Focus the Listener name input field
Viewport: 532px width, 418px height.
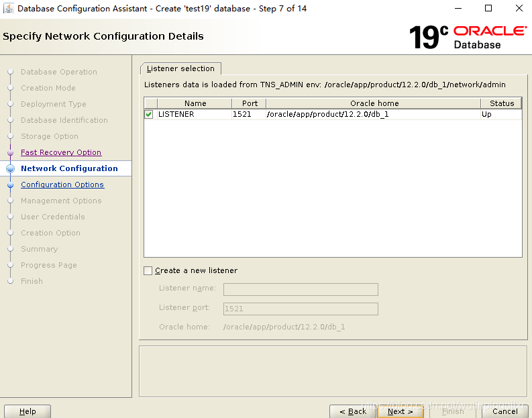click(x=301, y=289)
